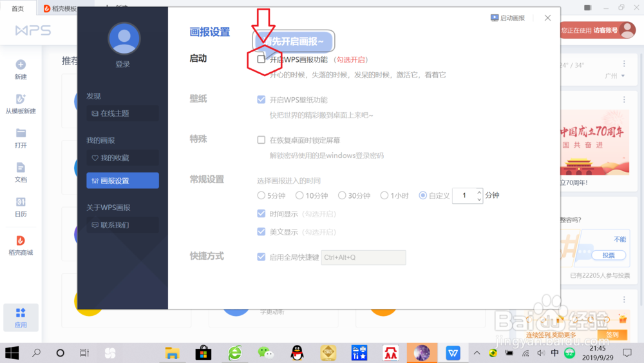Open 我的收藏 in sidebar
Screen dimensions: 644x363
click(122, 158)
